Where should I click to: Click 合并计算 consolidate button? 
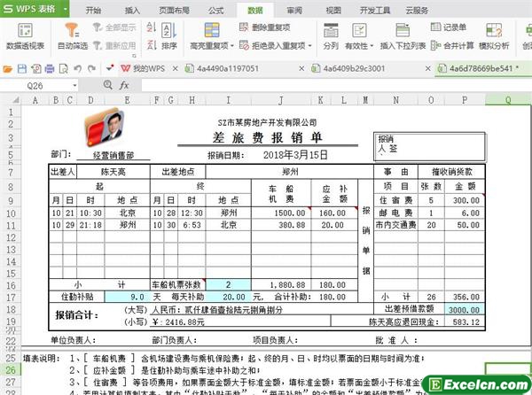pyautogui.click(x=452, y=45)
